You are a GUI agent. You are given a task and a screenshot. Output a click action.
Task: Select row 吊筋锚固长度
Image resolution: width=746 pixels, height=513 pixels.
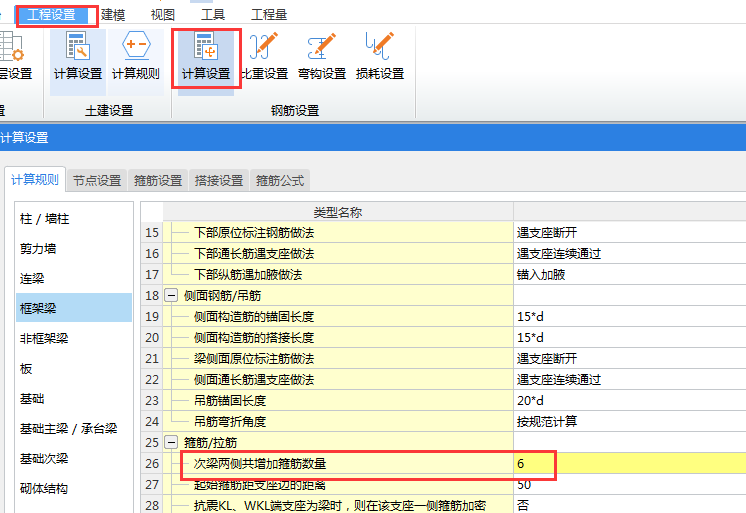[x=338, y=401]
